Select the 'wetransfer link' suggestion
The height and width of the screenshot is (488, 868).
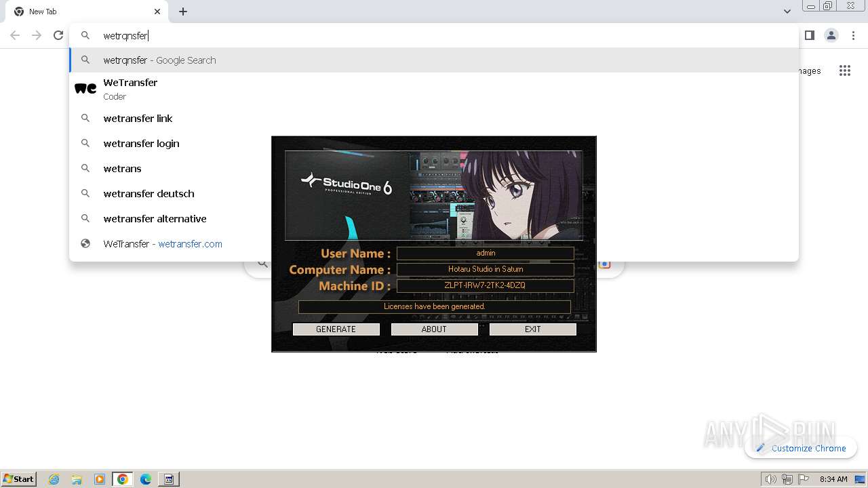point(434,119)
